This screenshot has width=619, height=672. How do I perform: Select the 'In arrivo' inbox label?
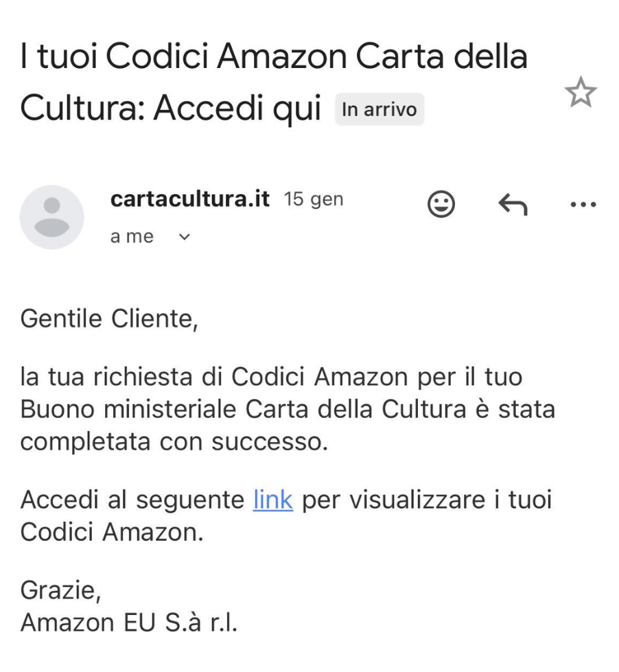coord(380,109)
